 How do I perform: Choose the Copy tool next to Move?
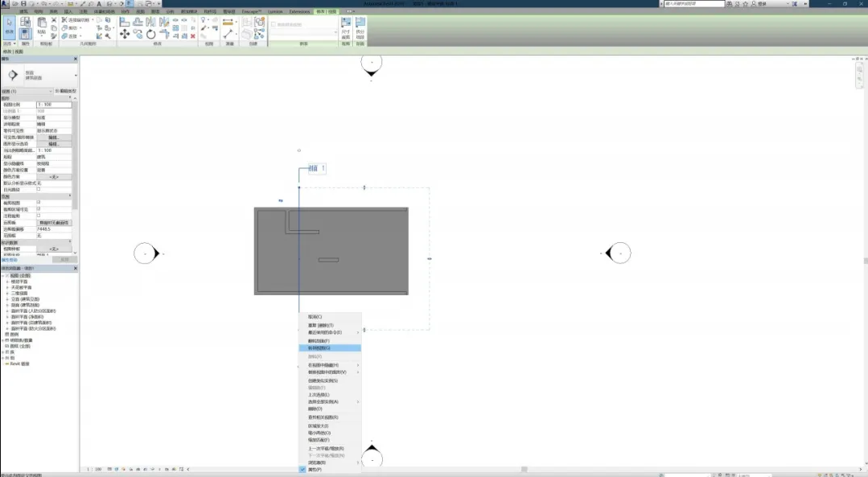138,35
